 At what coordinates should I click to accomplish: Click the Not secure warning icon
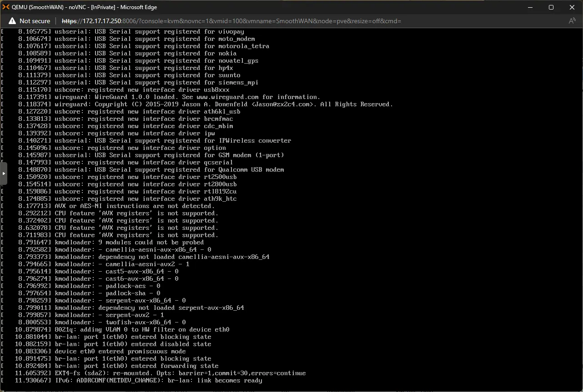point(11,21)
